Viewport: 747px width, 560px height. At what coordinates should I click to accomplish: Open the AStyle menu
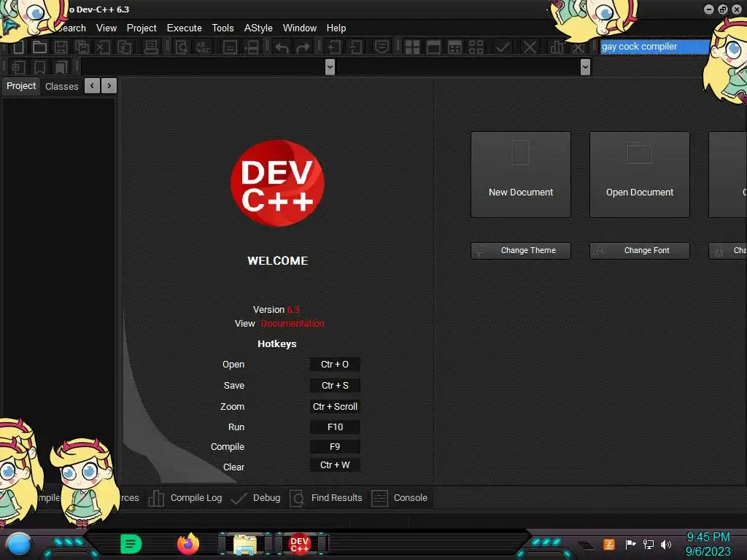pos(258,28)
